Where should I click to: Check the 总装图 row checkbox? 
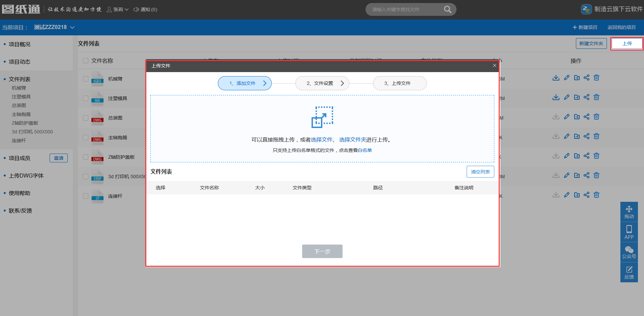86,118
